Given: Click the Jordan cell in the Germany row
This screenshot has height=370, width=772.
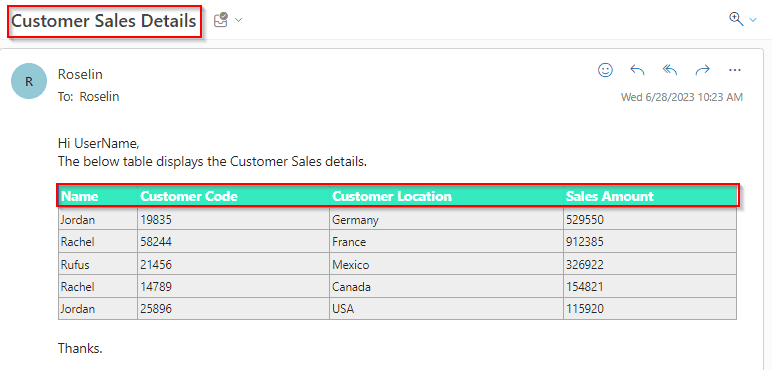Looking at the screenshot, I should (x=98, y=220).
